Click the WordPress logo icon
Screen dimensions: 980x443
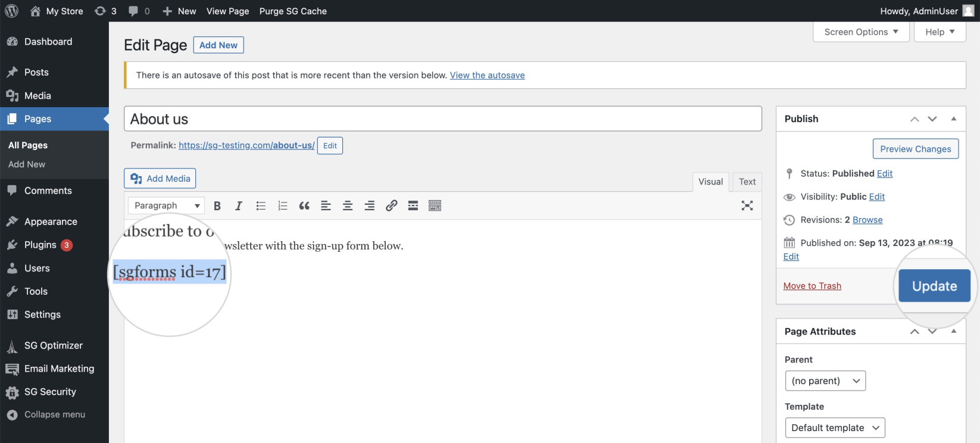11,11
